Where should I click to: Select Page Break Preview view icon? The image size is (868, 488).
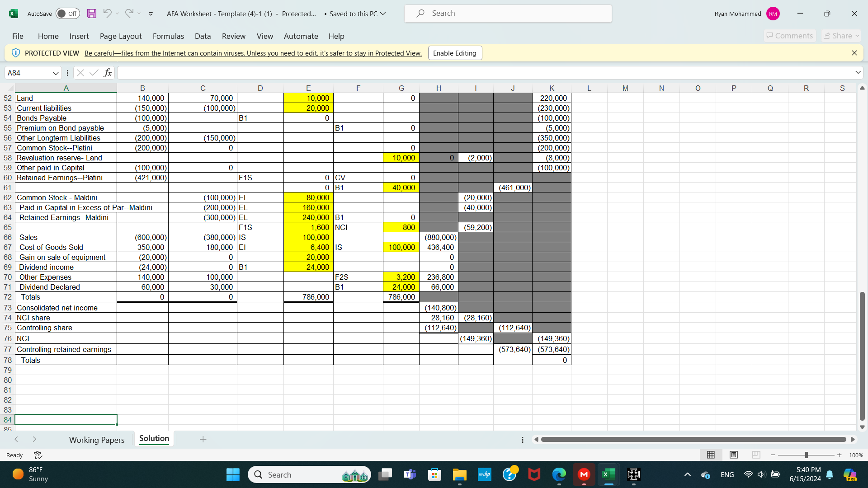pyautogui.click(x=756, y=455)
